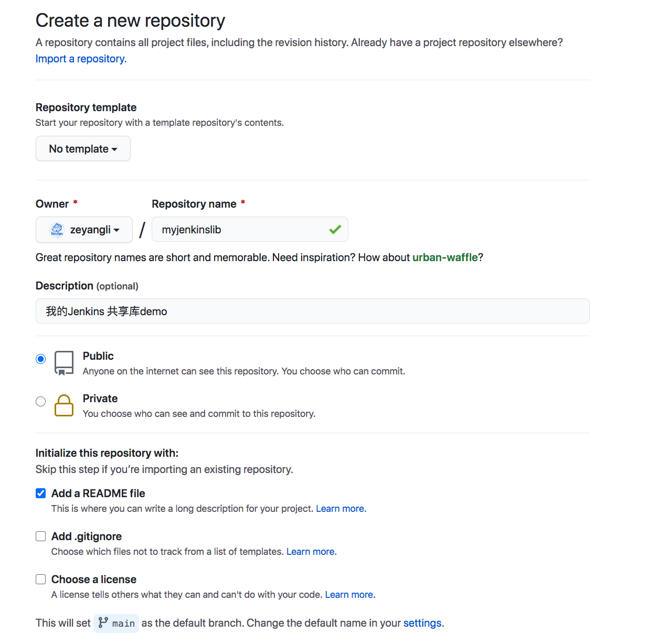Viewport: 648px width, 644px height.
Task: Select the Private visibility radio button
Action: [x=41, y=402]
